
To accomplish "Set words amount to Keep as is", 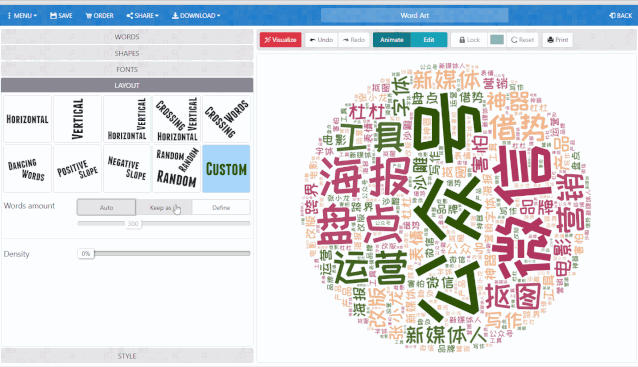I will [164, 208].
